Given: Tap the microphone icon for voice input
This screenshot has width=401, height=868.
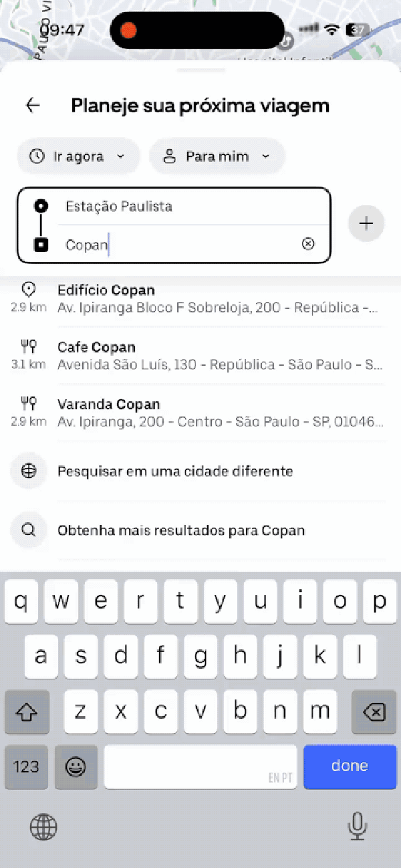Looking at the screenshot, I should click(358, 827).
